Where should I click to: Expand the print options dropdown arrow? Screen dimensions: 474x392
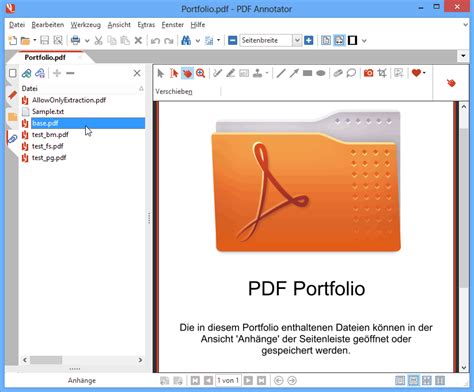point(87,41)
